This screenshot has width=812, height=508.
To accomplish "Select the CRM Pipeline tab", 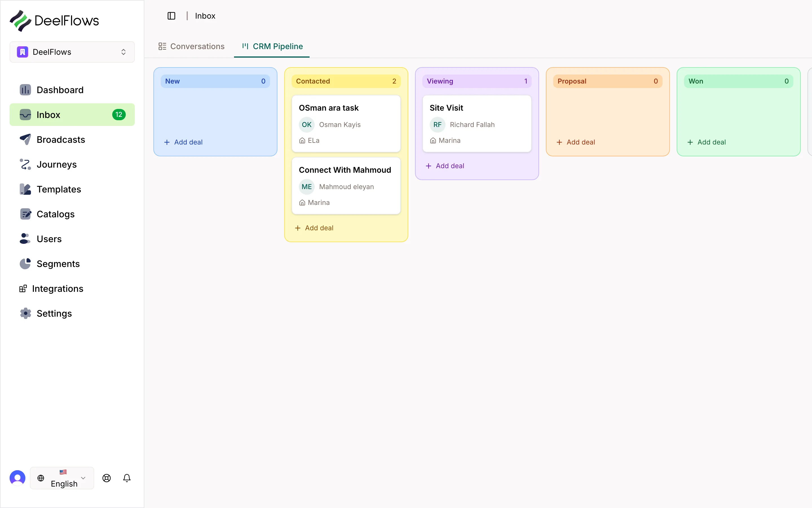I will (x=272, y=46).
